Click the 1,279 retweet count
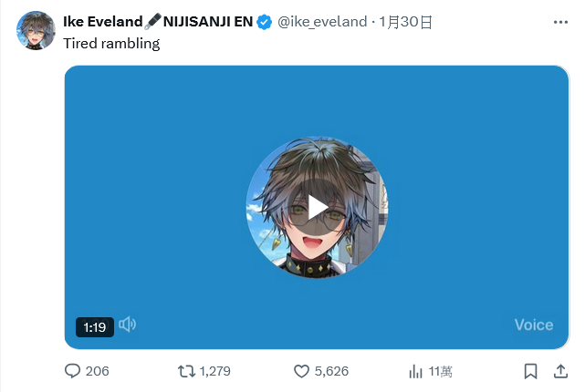This screenshot has height=392, width=585. [214, 371]
